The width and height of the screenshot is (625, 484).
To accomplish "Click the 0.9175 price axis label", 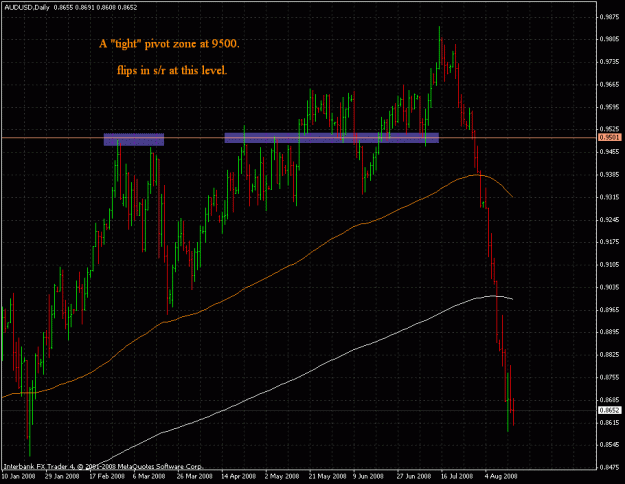I will [610, 242].
